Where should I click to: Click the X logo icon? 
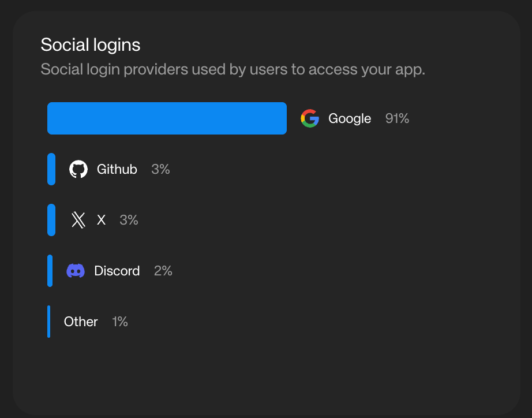[x=78, y=220]
